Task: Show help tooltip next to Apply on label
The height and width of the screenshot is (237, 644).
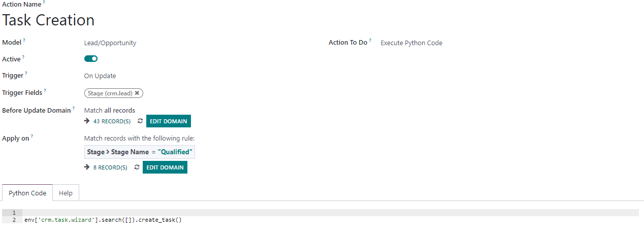Action: tap(31, 136)
